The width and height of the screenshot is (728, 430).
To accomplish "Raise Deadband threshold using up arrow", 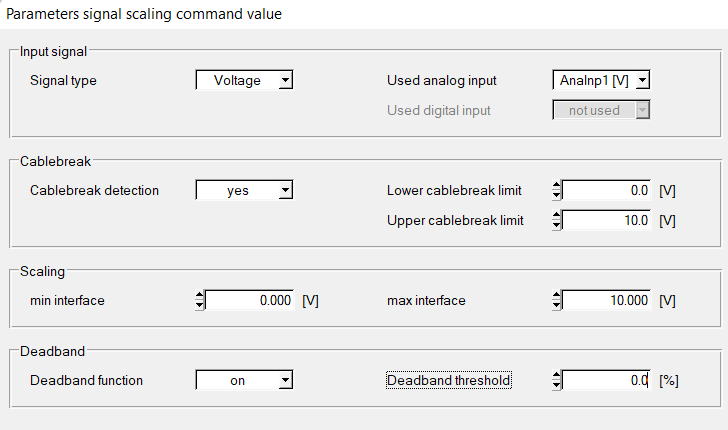I will tap(557, 375).
